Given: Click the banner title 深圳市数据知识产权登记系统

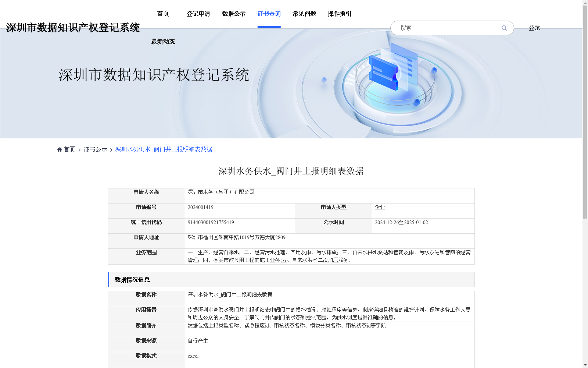Looking at the screenshot, I should click(154, 75).
